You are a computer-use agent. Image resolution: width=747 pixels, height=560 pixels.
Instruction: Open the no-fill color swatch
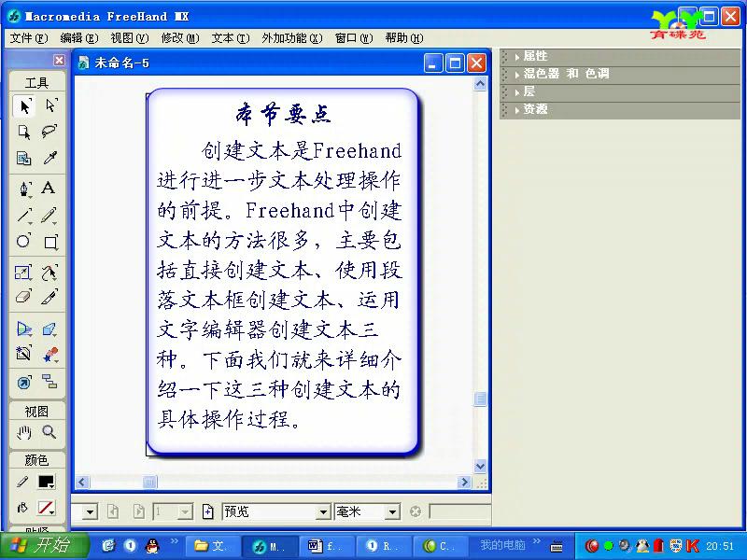[47, 508]
